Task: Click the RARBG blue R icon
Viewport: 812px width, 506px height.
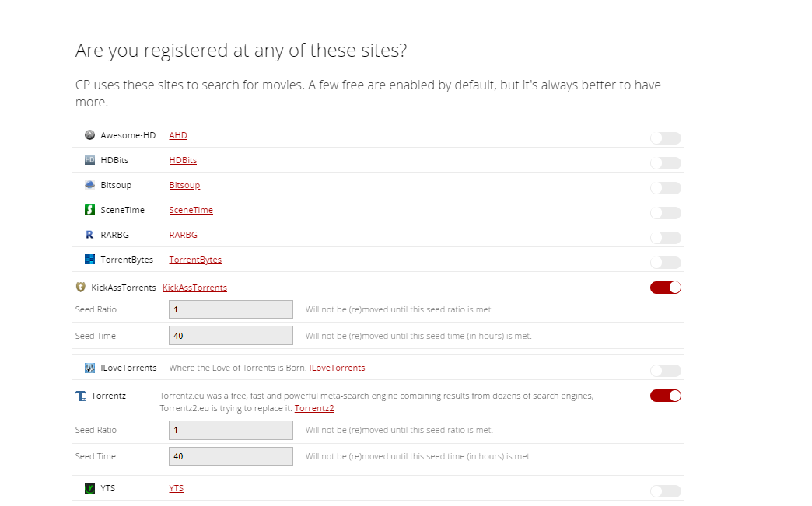Action: pos(89,235)
